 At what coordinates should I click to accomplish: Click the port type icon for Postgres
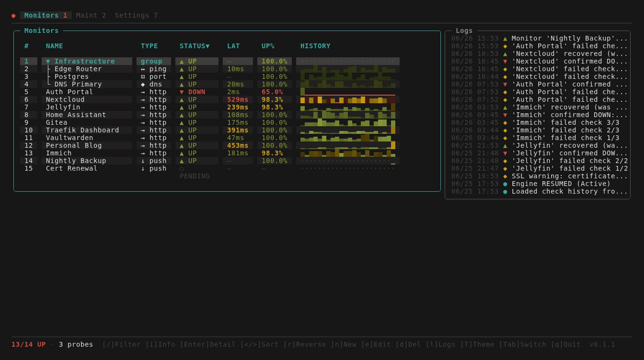[x=143, y=76]
